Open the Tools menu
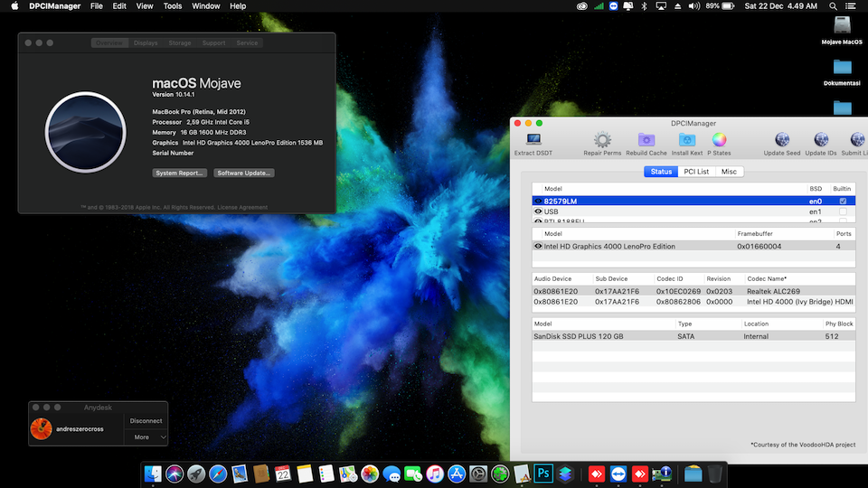 [x=173, y=6]
